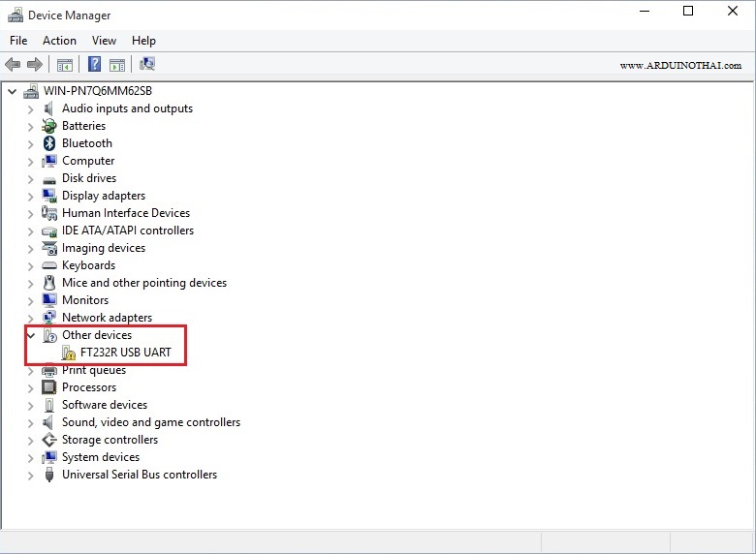The width and height of the screenshot is (756, 554).
Task: Click the Network adapters icon
Action: pos(49,317)
